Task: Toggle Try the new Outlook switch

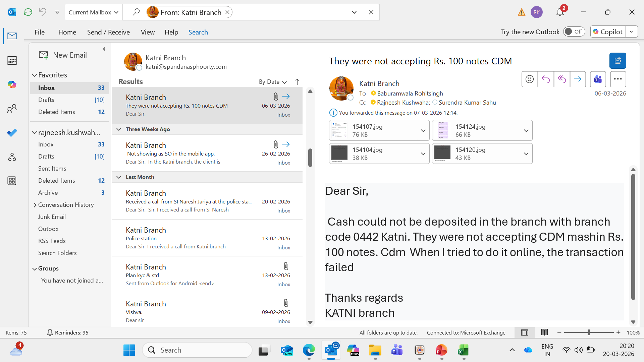Action: [x=574, y=32]
